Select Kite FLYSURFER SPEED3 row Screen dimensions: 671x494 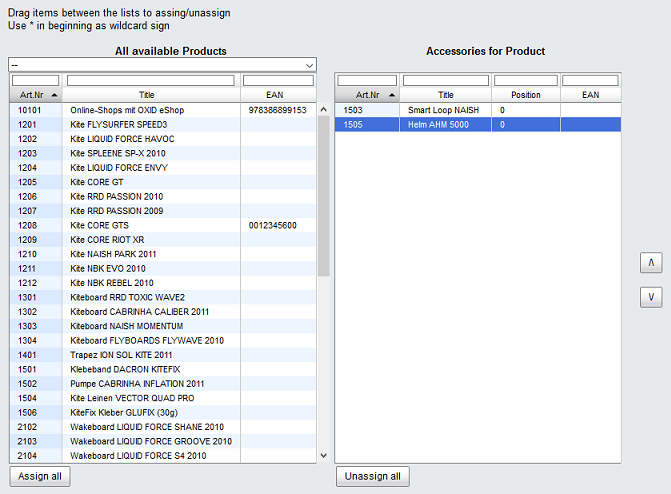(x=163, y=125)
